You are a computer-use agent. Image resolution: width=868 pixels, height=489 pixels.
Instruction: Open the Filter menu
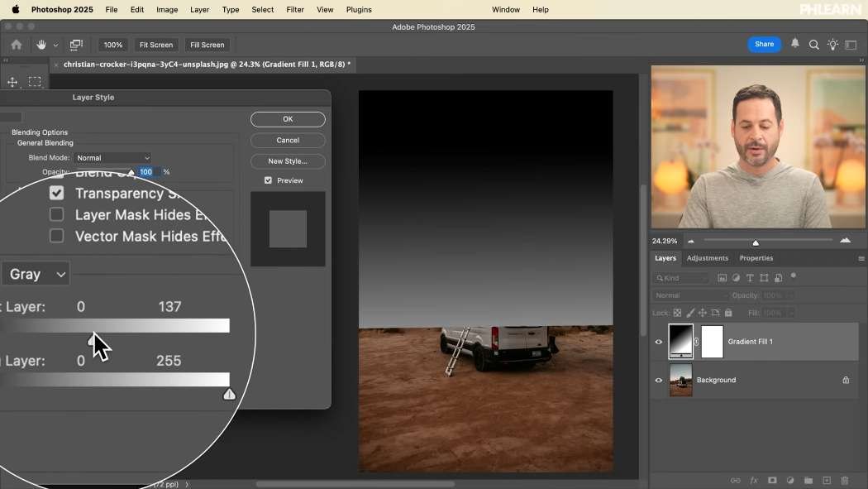pos(295,9)
